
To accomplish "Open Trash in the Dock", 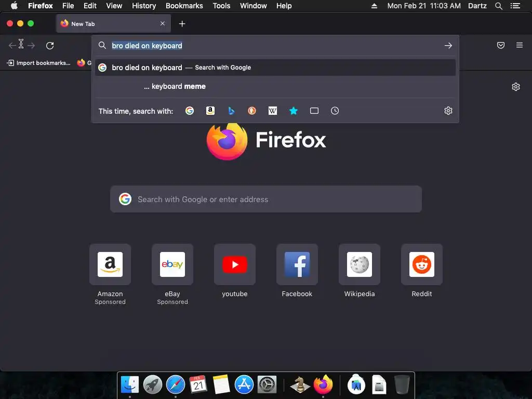I will click(x=402, y=385).
